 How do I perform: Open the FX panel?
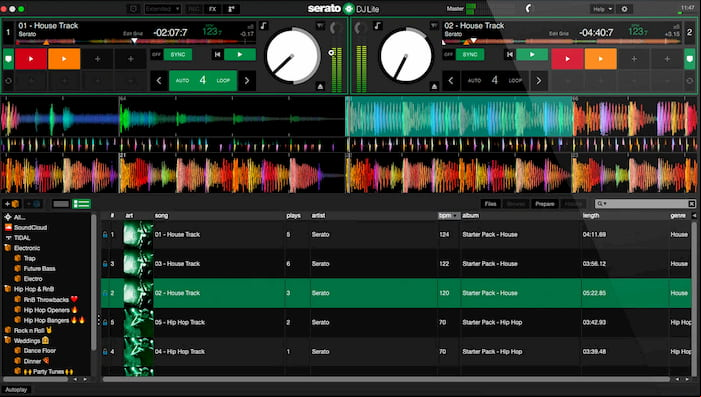tap(213, 9)
